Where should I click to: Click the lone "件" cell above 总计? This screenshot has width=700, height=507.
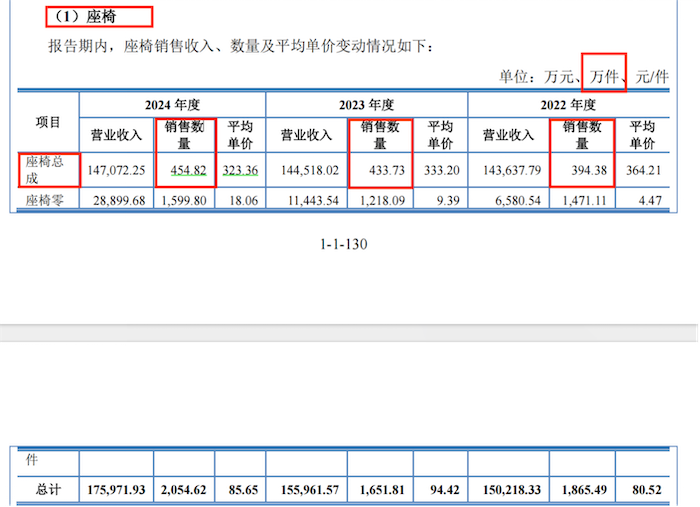click(32, 460)
